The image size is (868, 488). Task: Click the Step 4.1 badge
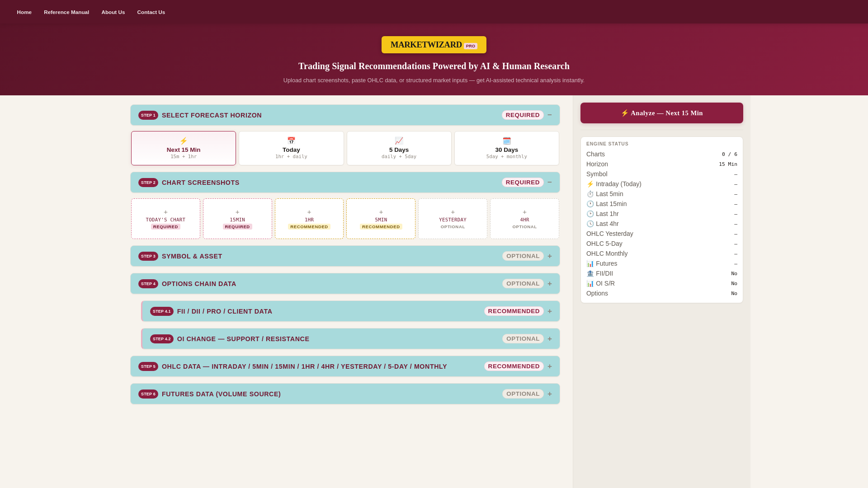coord(162,311)
